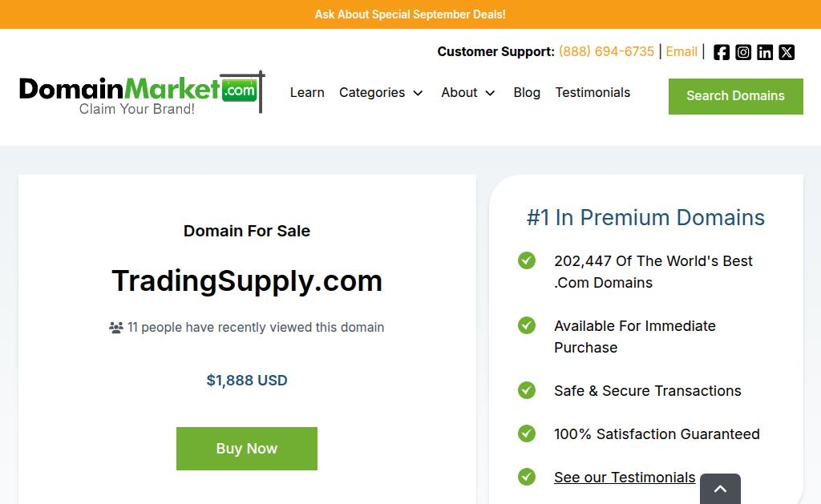Click the Email support link
This screenshot has width=821, height=504.
tap(681, 52)
